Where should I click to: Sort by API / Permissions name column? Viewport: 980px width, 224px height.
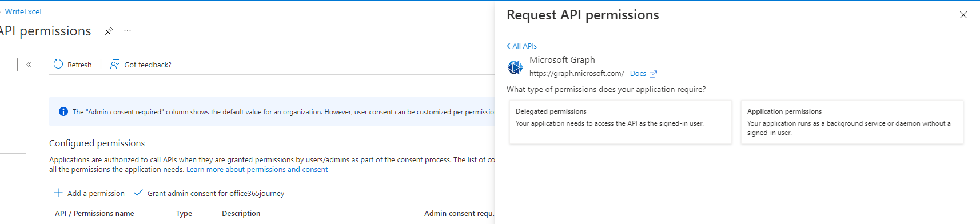coord(94,214)
